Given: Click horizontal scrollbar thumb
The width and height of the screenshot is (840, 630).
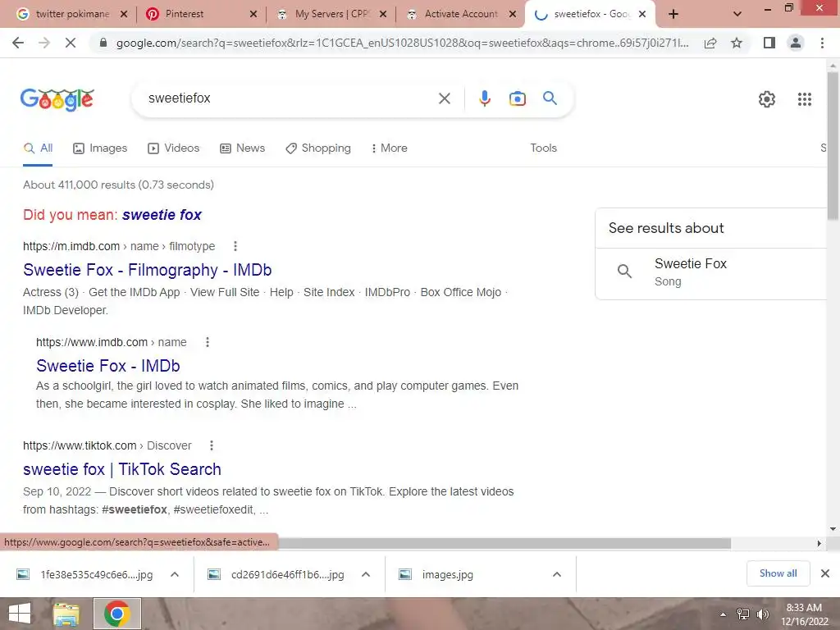Looking at the screenshot, I should [x=504, y=543].
